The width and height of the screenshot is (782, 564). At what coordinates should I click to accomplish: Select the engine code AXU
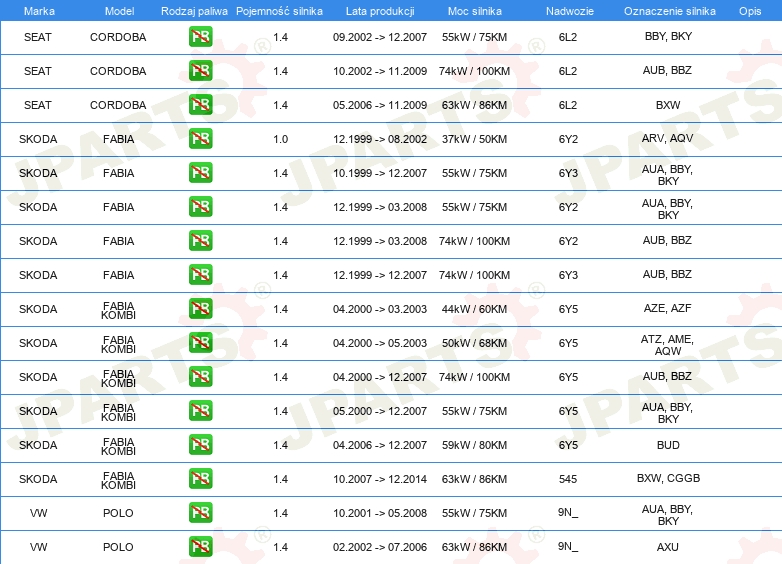668,547
